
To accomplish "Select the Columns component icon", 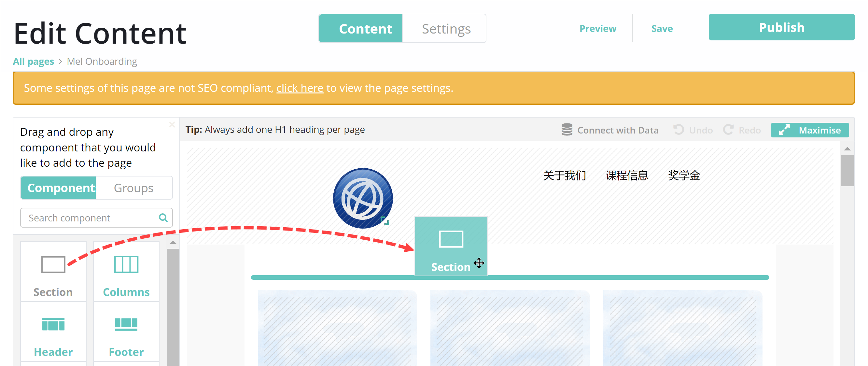I will click(x=126, y=264).
